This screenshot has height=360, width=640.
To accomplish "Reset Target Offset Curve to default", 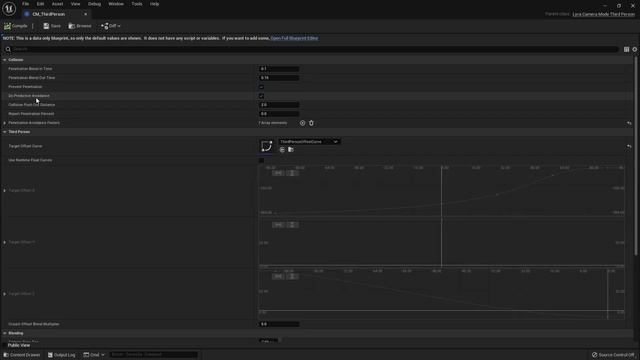I will click(x=629, y=146).
